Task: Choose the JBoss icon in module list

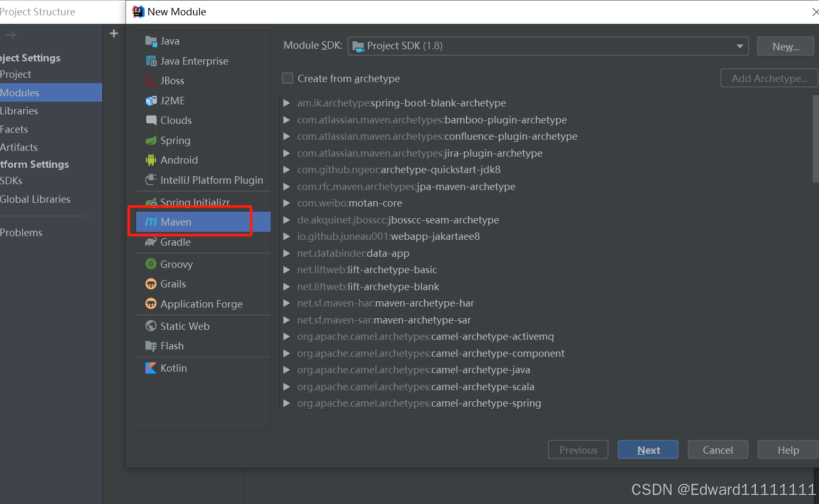Action: 151,80
